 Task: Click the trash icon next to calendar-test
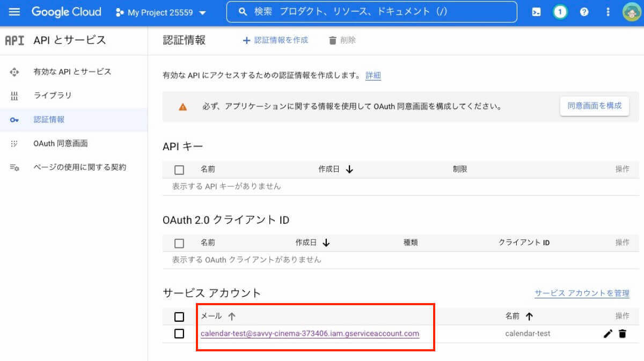[x=623, y=334]
